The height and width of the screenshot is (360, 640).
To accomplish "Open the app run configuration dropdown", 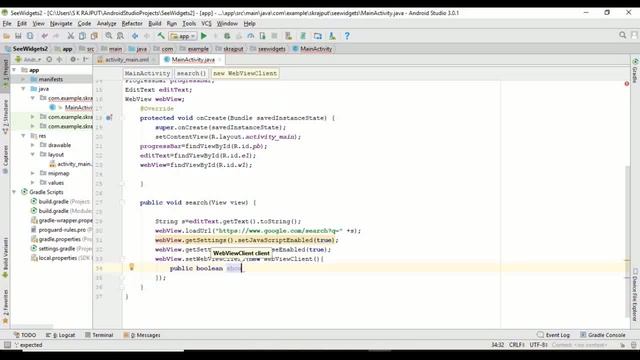I will pyautogui.click(x=183, y=36).
